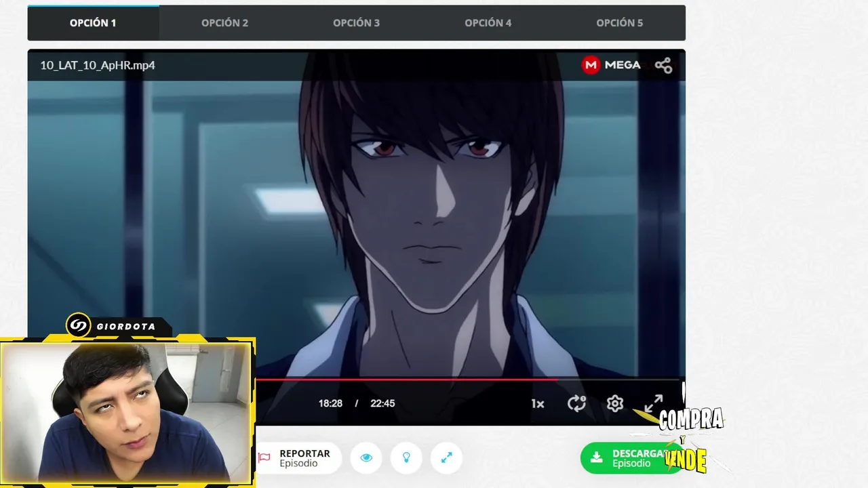The image size is (868, 488).
Task: Toggle the light bulb lights-off button
Action: tap(406, 458)
